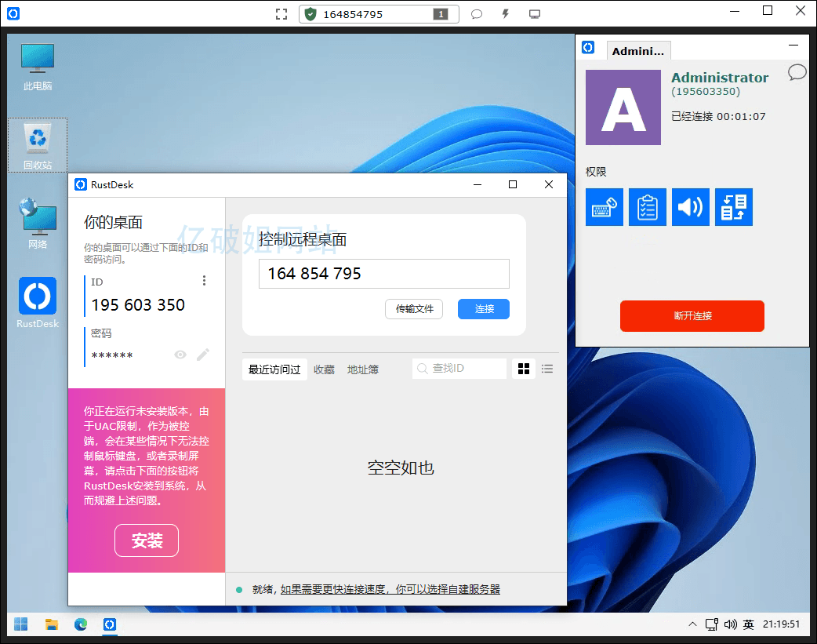
Task: Click the 传输文件 button
Action: 414,309
